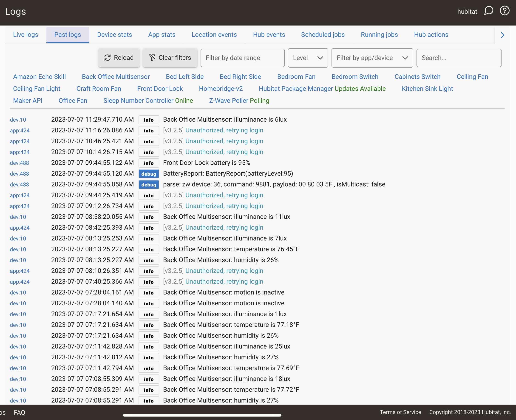This screenshot has width=516, height=420.
Task: Switch to the Live logs tab
Action: click(26, 34)
